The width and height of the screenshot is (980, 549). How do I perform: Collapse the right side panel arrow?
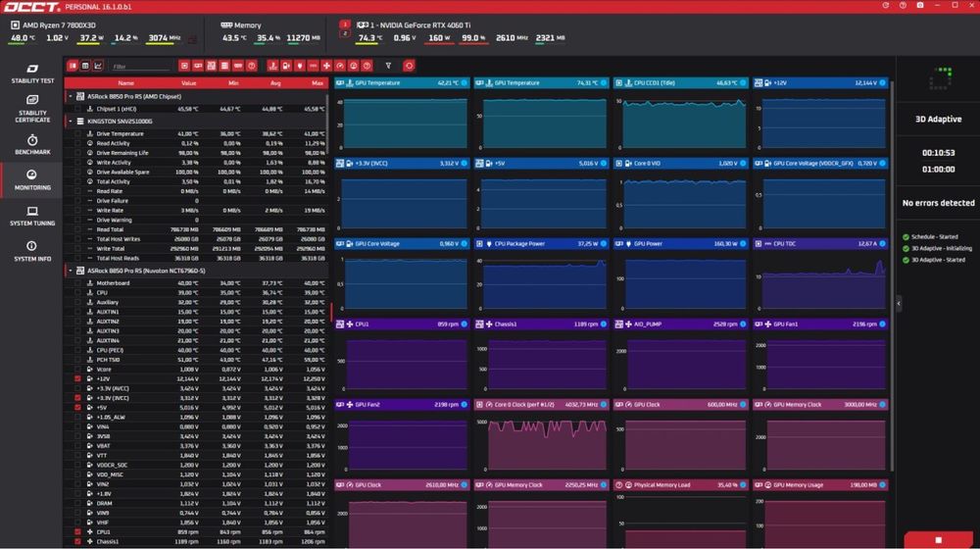[x=898, y=303]
